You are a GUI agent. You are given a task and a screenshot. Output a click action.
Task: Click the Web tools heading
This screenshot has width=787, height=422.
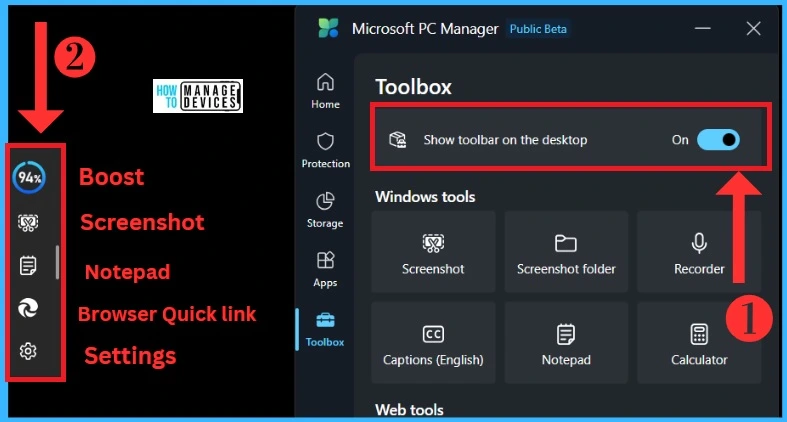click(x=409, y=409)
